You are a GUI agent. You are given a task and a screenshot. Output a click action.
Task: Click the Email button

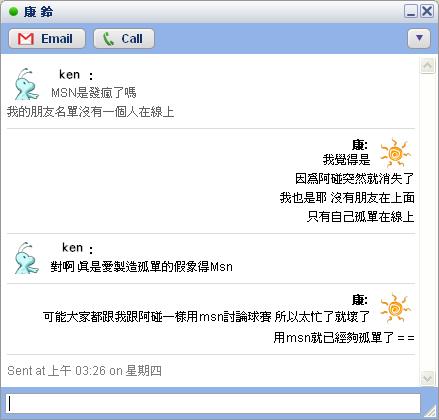[x=47, y=39]
